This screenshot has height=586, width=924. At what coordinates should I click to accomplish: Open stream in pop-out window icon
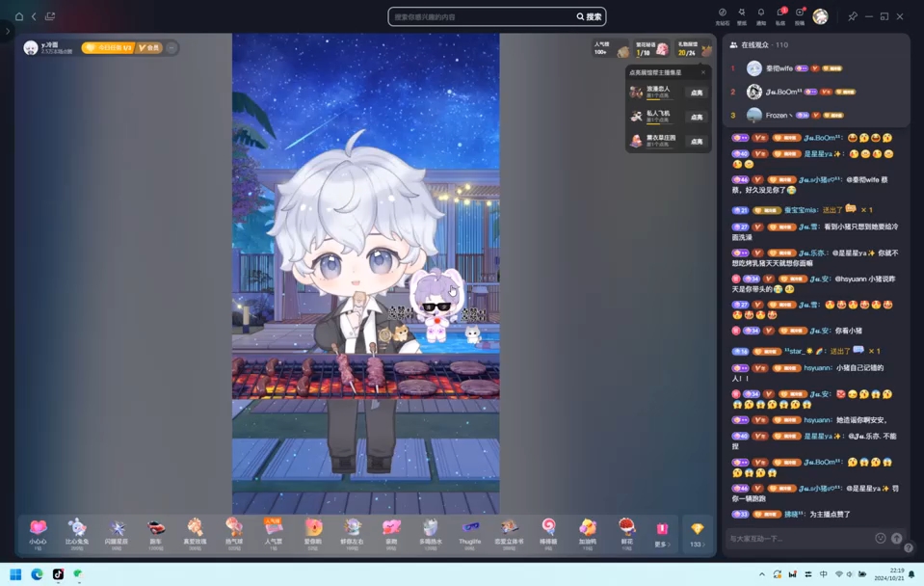point(50,16)
